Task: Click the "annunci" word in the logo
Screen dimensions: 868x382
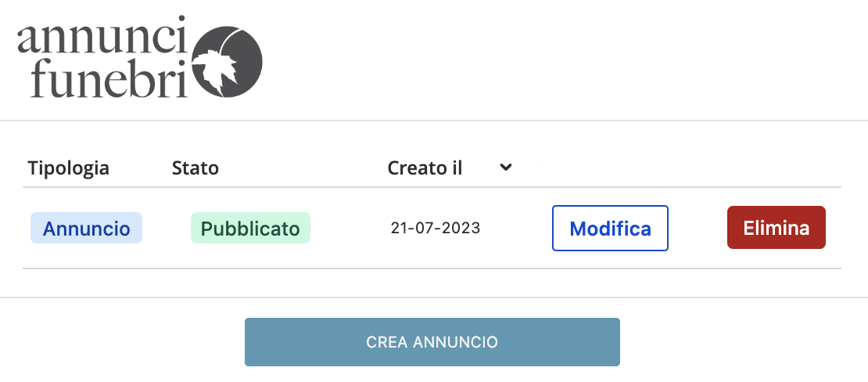Action: (102, 39)
